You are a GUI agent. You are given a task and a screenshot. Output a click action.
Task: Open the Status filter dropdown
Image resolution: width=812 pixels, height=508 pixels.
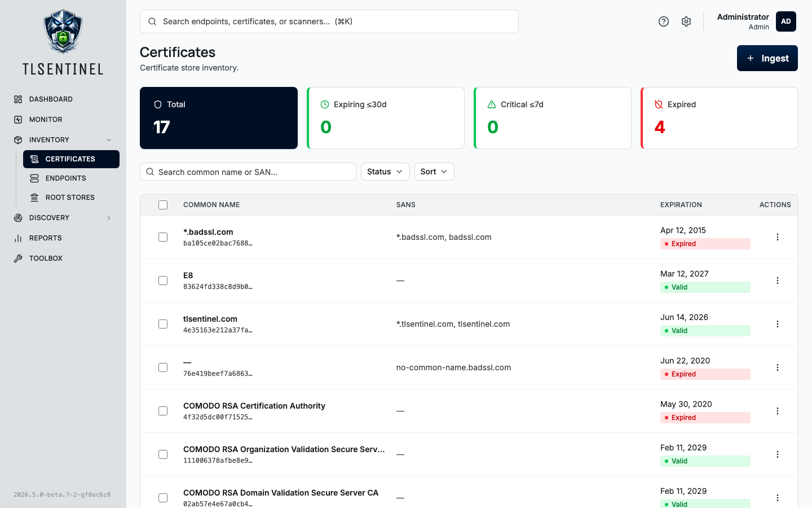(385, 172)
